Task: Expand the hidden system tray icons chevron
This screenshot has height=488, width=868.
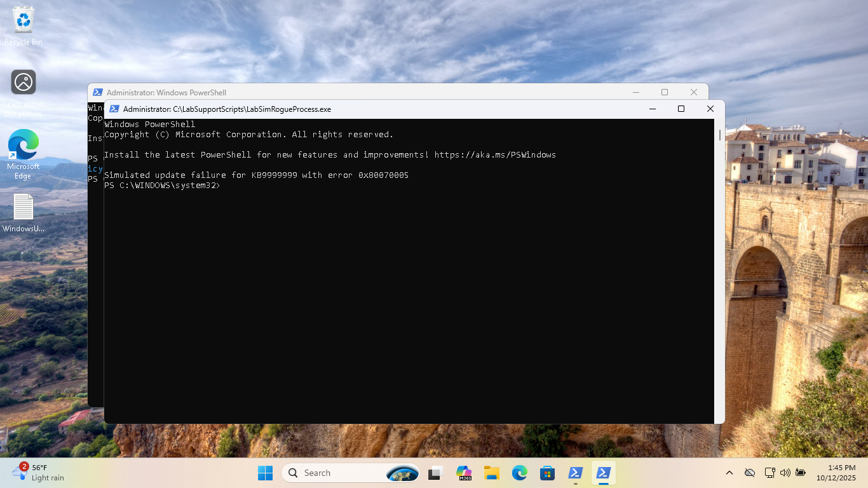Action: (x=729, y=473)
